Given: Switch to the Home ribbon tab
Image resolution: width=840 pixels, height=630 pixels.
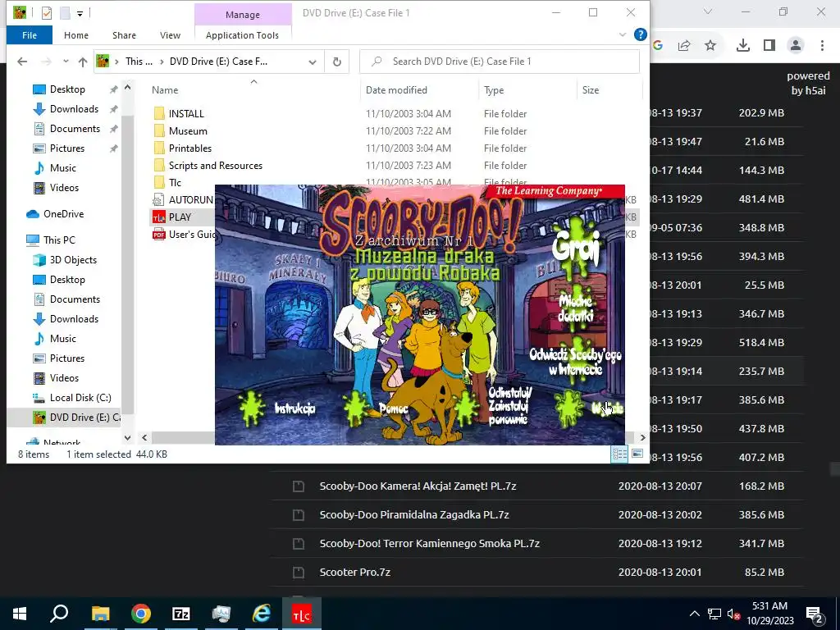Looking at the screenshot, I should click(x=76, y=35).
